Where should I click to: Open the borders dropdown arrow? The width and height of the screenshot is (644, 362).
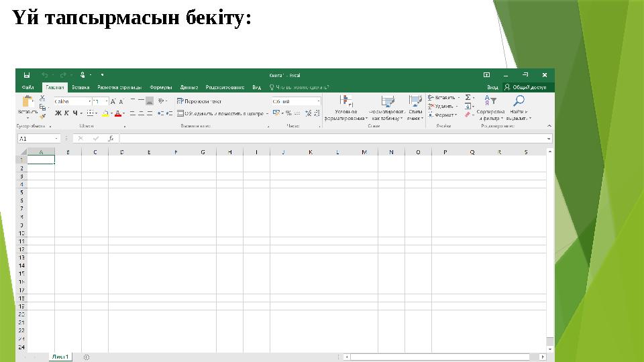point(97,113)
